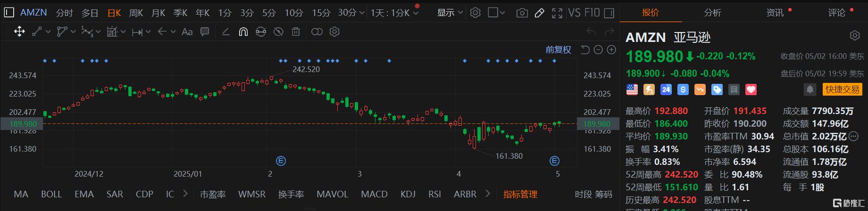Select the 年K yearly period

click(203, 13)
